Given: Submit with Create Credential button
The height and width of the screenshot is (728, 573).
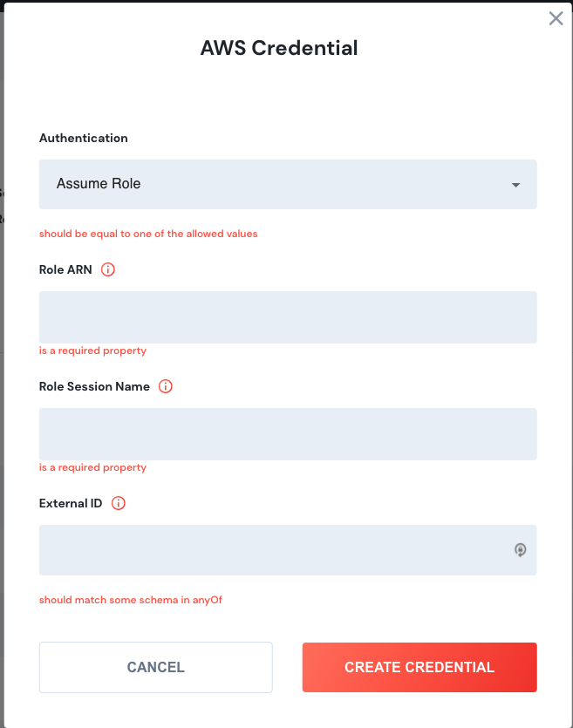Looking at the screenshot, I should pos(420,667).
